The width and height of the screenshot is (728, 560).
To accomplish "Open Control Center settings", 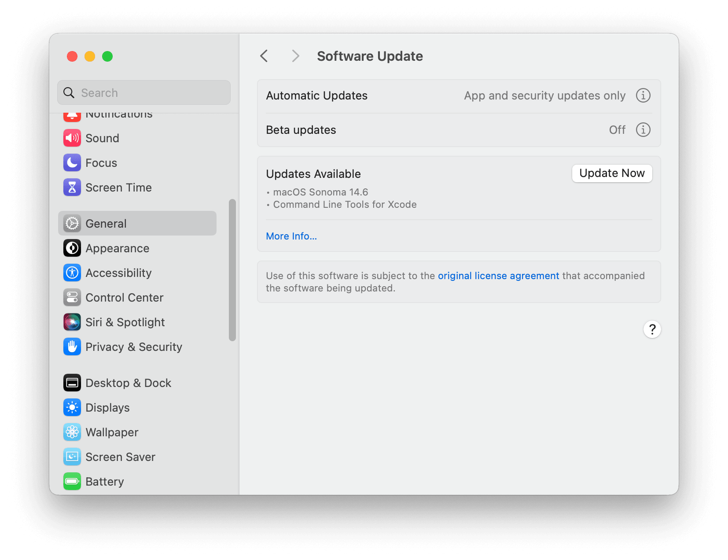I will [124, 297].
